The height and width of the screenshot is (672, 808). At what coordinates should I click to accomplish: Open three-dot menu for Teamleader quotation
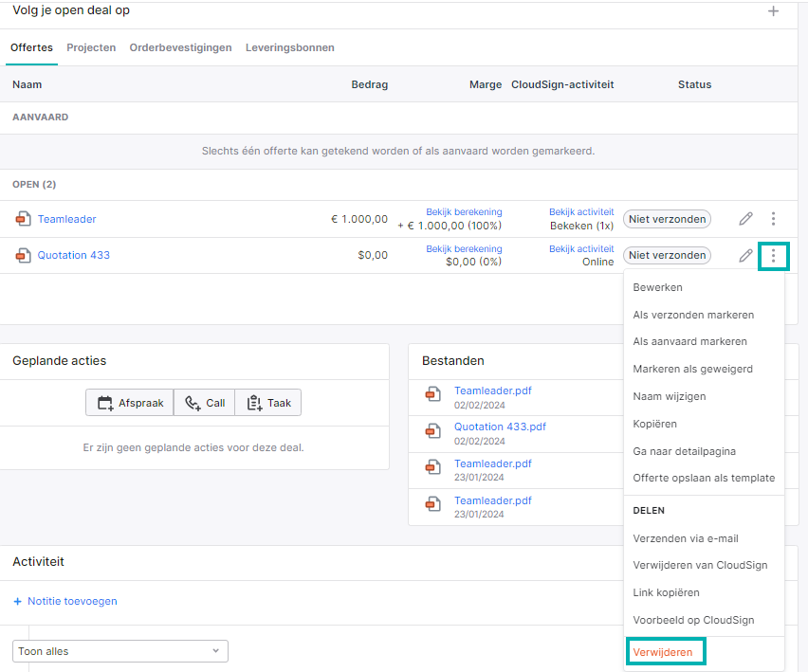tap(773, 219)
